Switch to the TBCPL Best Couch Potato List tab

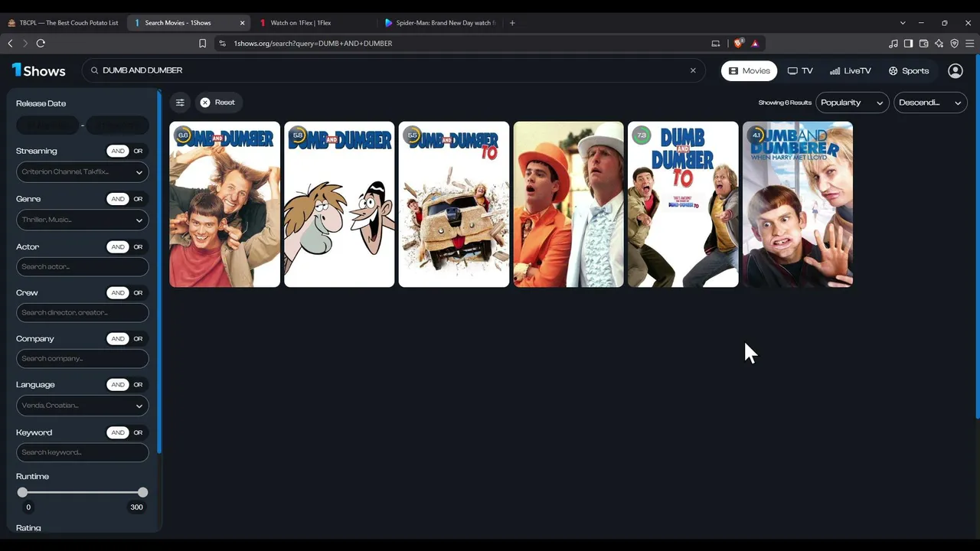(x=63, y=23)
